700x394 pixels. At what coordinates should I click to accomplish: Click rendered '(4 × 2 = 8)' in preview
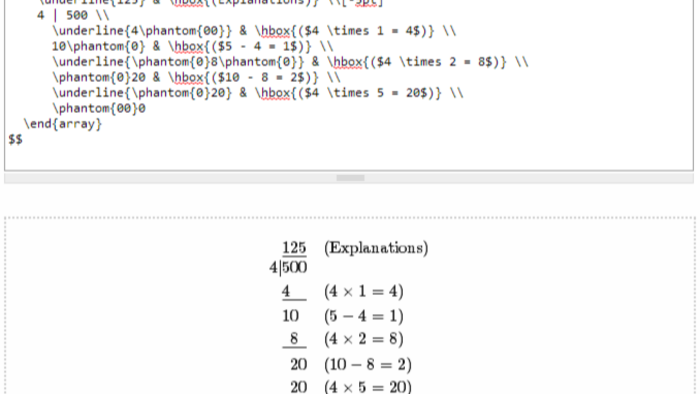(x=364, y=339)
